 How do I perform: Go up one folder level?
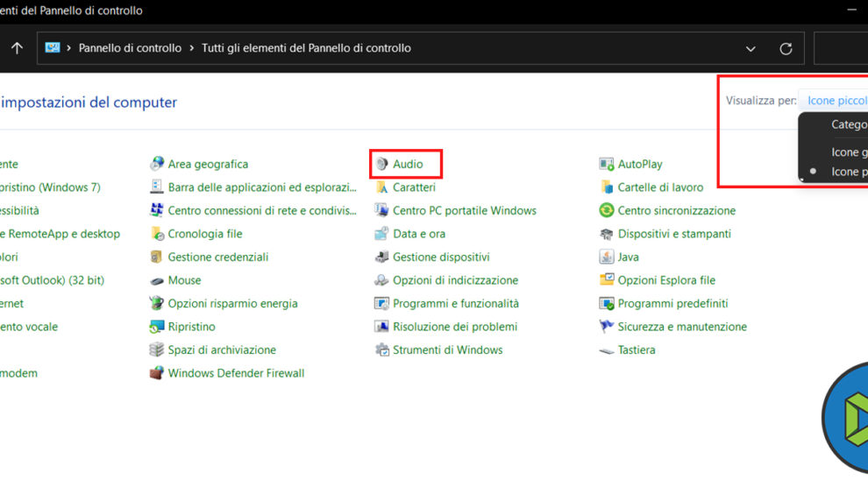point(18,48)
